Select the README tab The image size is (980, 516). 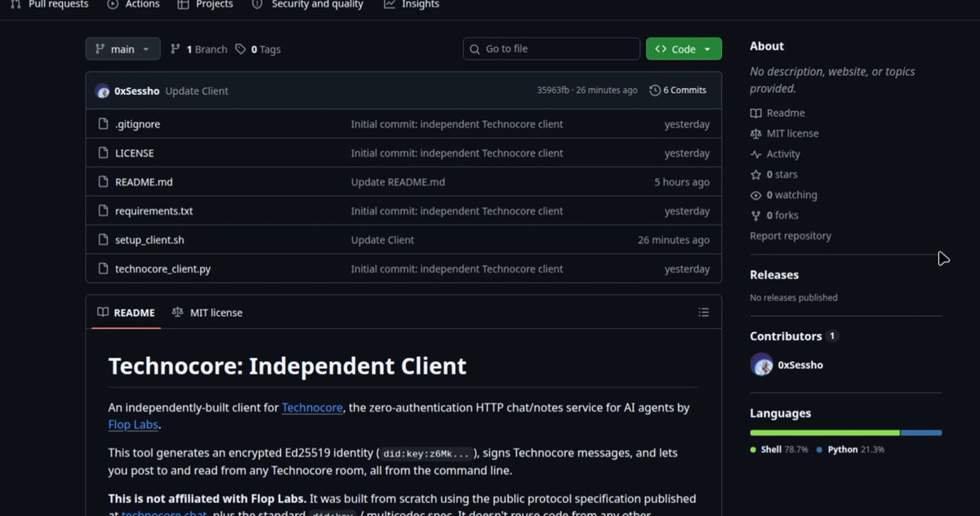pyautogui.click(x=126, y=313)
